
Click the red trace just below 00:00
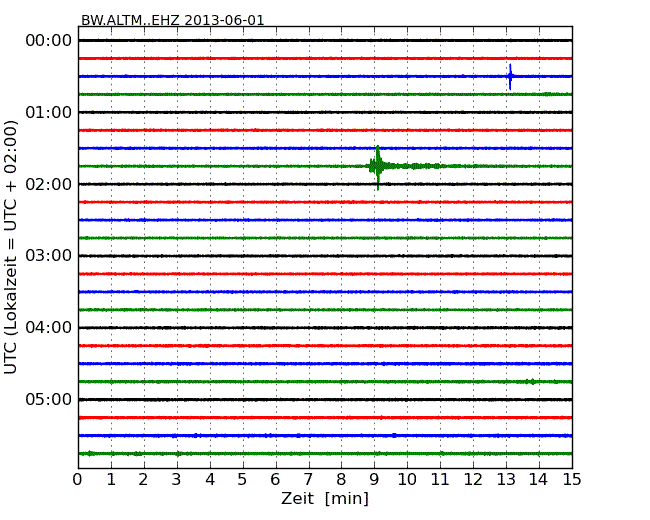[x=325, y=58]
